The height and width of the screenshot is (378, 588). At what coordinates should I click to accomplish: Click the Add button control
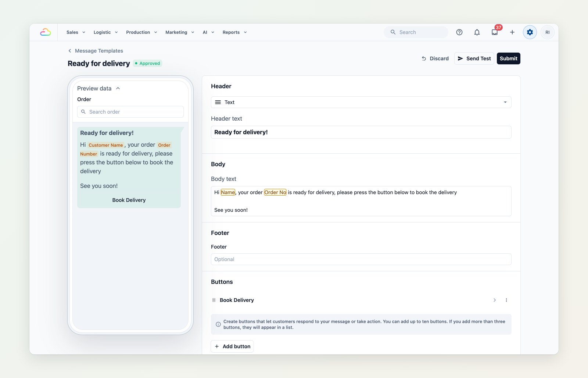(x=232, y=346)
